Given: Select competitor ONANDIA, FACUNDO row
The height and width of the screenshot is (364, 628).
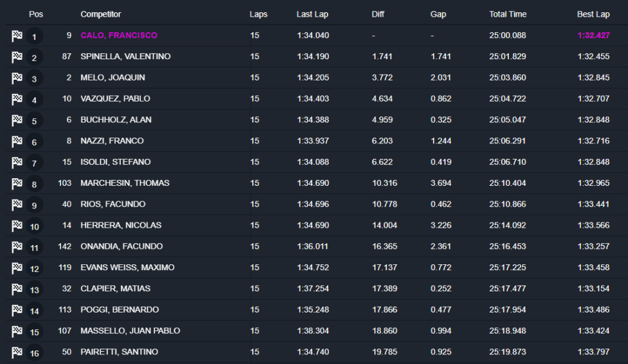Looking at the screenshot, I should (121, 246).
